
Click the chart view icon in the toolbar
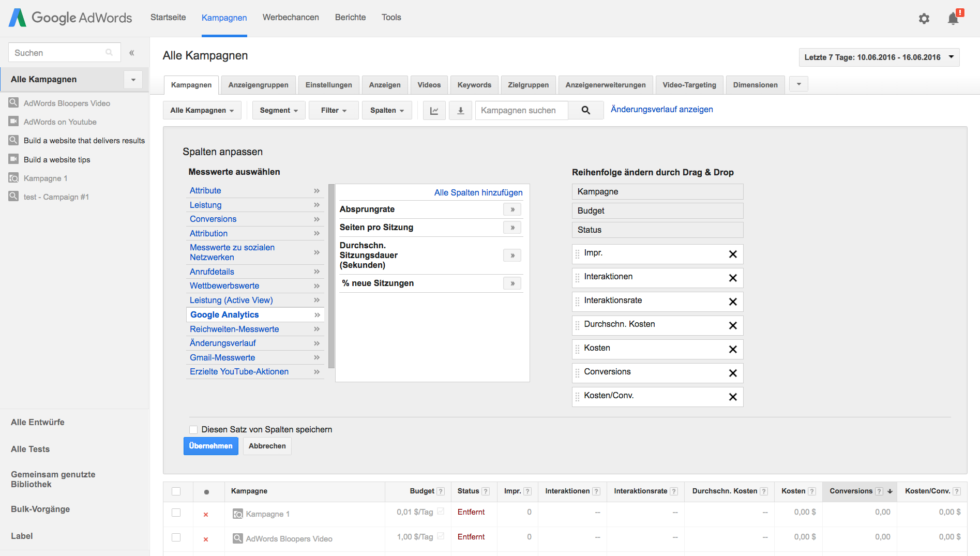click(434, 110)
